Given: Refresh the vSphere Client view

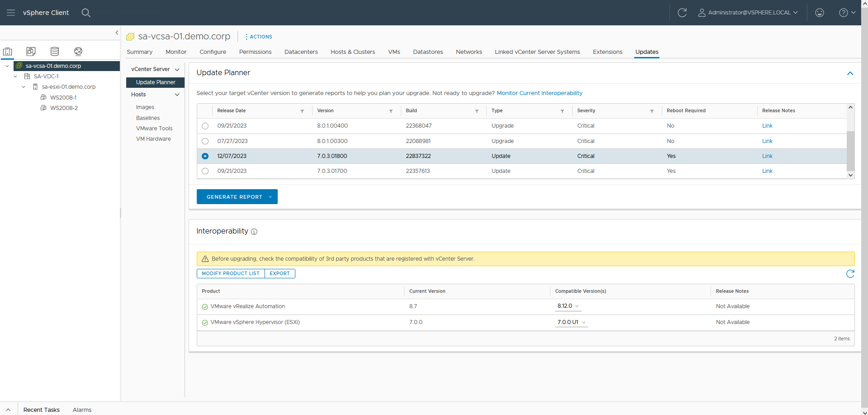Looking at the screenshot, I should (x=682, y=13).
